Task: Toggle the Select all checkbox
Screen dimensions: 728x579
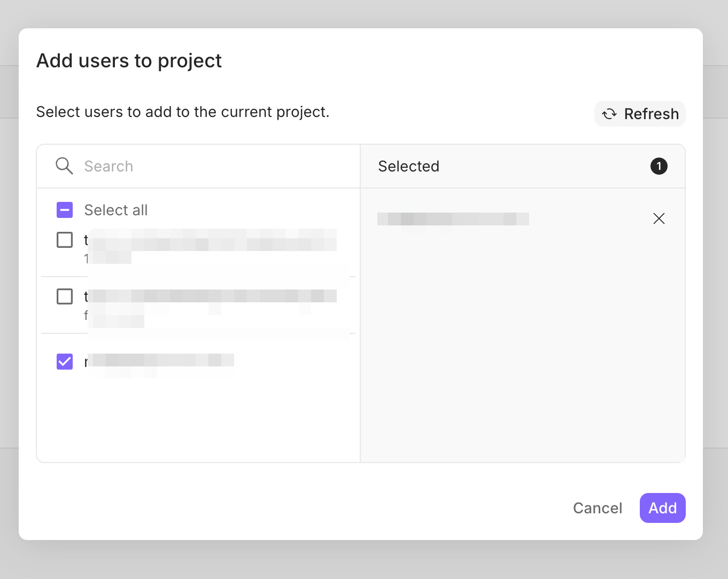Action: (x=65, y=210)
